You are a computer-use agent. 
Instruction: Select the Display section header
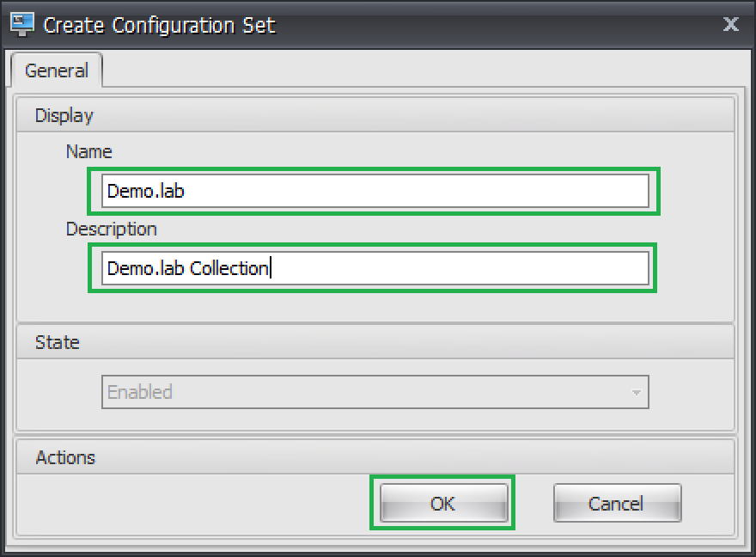[x=64, y=115]
